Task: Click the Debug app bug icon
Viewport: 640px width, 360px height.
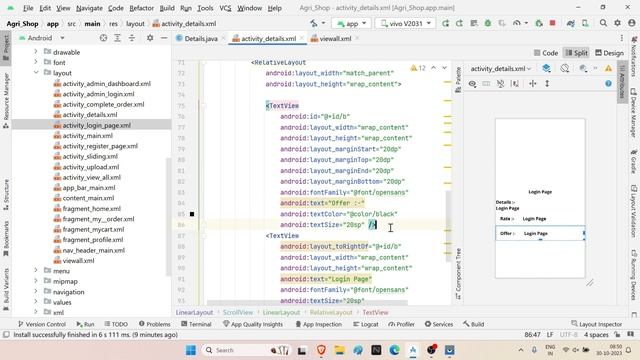Action: pos(487,24)
